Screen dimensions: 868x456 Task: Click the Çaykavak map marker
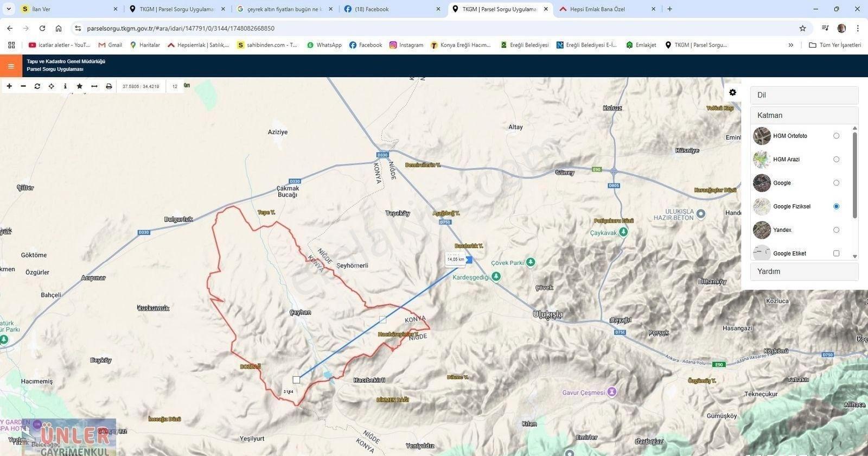pyautogui.click(x=624, y=232)
